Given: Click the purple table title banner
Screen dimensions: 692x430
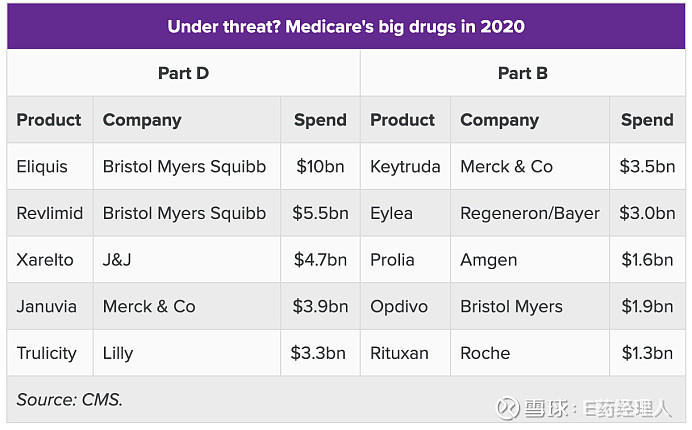Looking at the screenshot, I should coord(346,26).
